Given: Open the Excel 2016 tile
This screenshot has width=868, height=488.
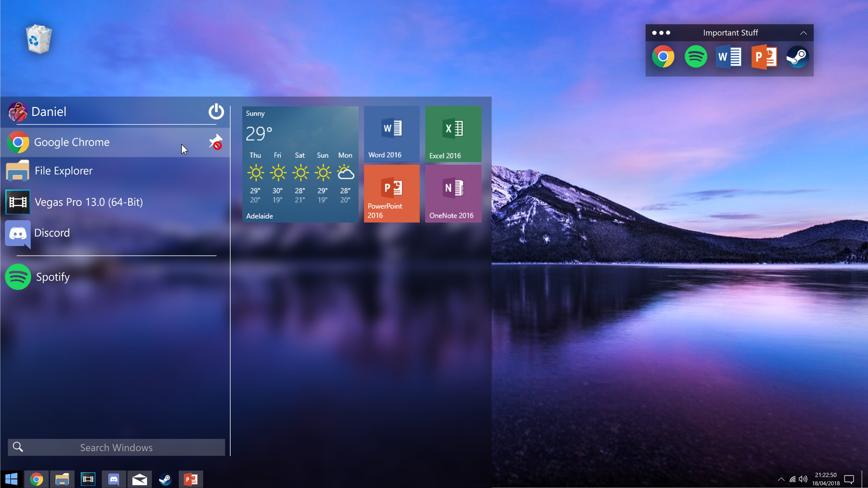Looking at the screenshot, I should (453, 134).
